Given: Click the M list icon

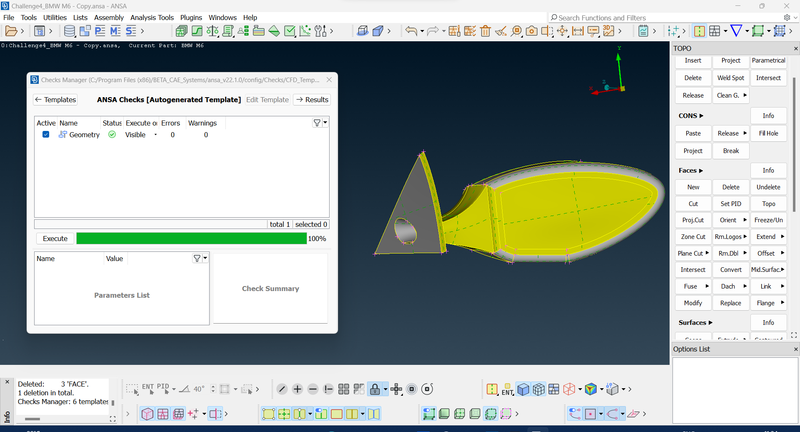Looking at the screenshot, I should 115,31.
